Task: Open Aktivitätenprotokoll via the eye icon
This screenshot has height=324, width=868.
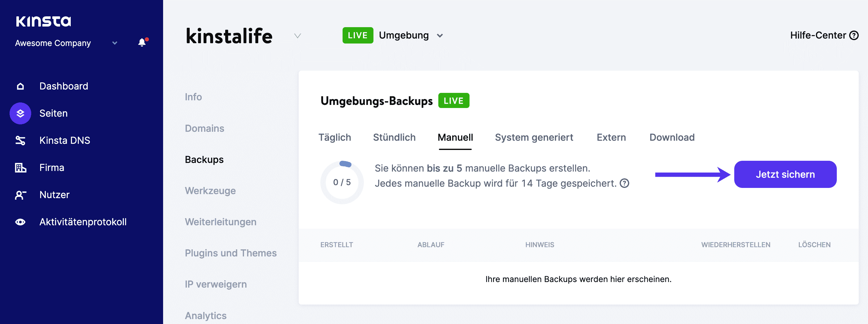Action: tap(20, 222)
